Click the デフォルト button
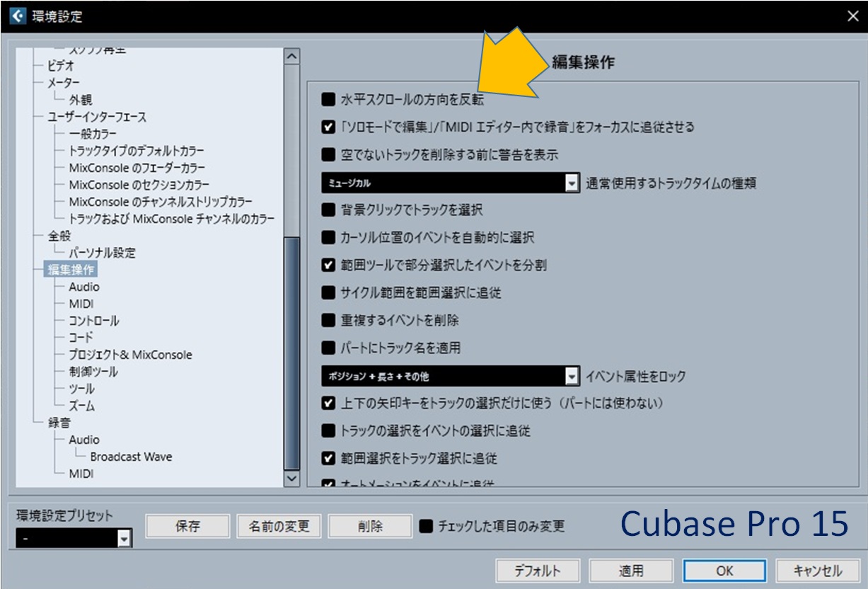Viewport: 868px width, 589px height. (x=537, y=571)
